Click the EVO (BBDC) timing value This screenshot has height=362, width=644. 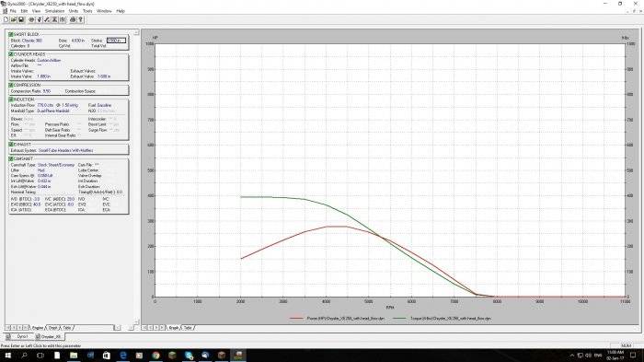click(x=37, y=204)
